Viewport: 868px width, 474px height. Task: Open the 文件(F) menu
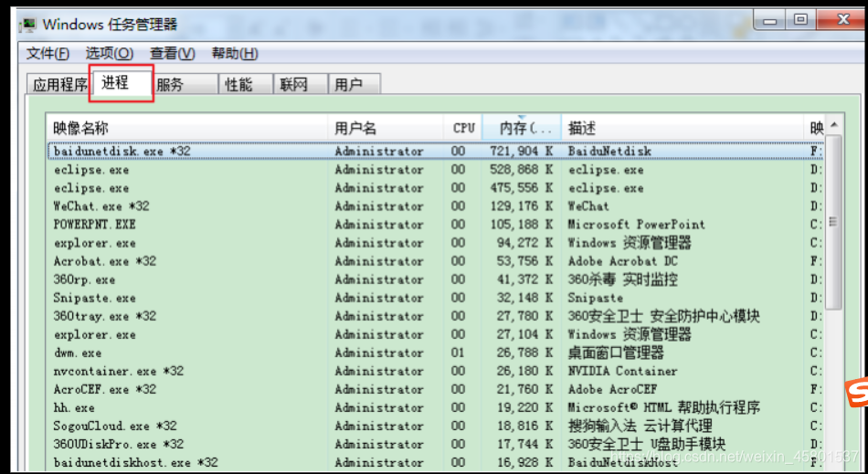tap(48, 54)
